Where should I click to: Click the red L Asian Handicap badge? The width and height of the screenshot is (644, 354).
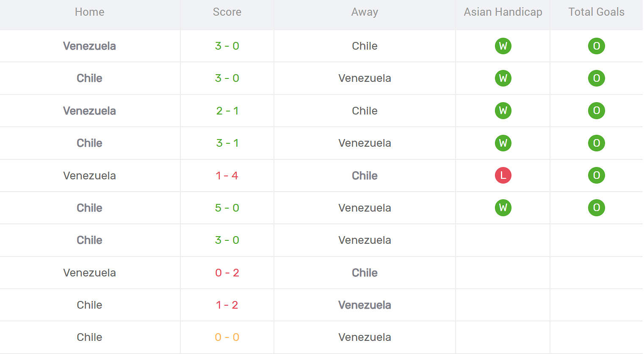[x=503, y=176]
